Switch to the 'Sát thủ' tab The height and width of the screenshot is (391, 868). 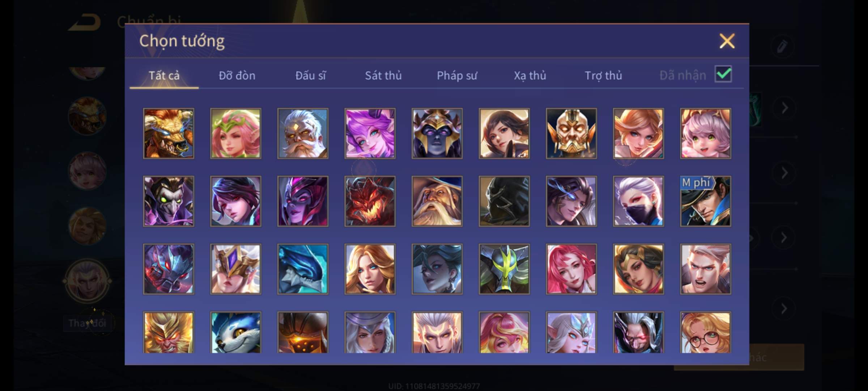(383, 75)
